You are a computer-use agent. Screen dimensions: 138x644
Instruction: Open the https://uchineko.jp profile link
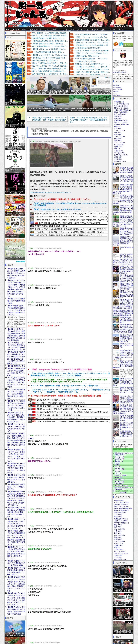click(x=119, y=71)
